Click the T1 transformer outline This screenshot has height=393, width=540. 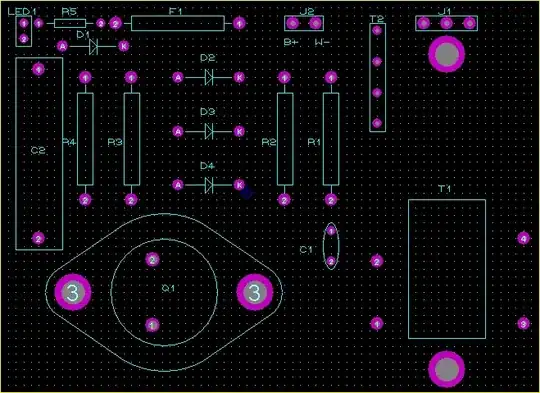pyautogui.click(x=447, y=269)
